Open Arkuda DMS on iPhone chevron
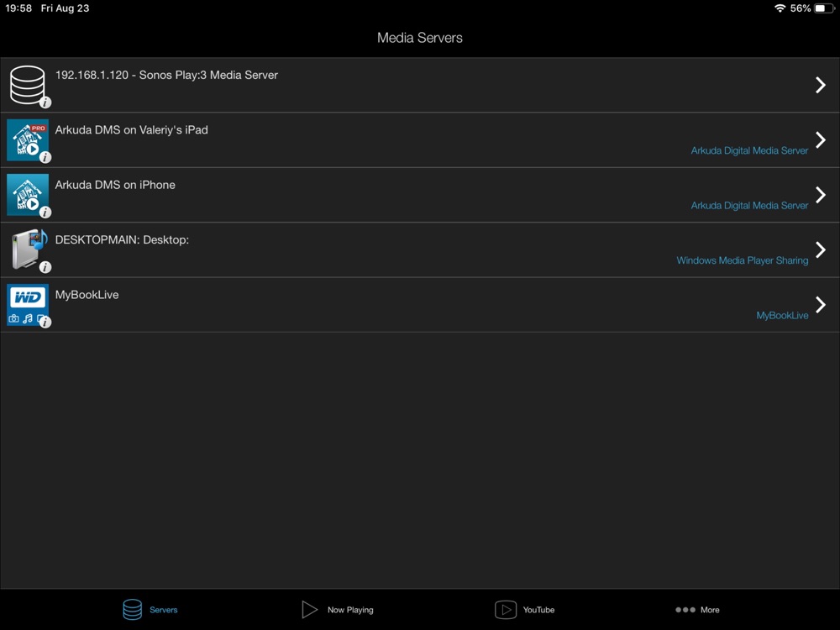The image size is (840, 630). (820, 195)
